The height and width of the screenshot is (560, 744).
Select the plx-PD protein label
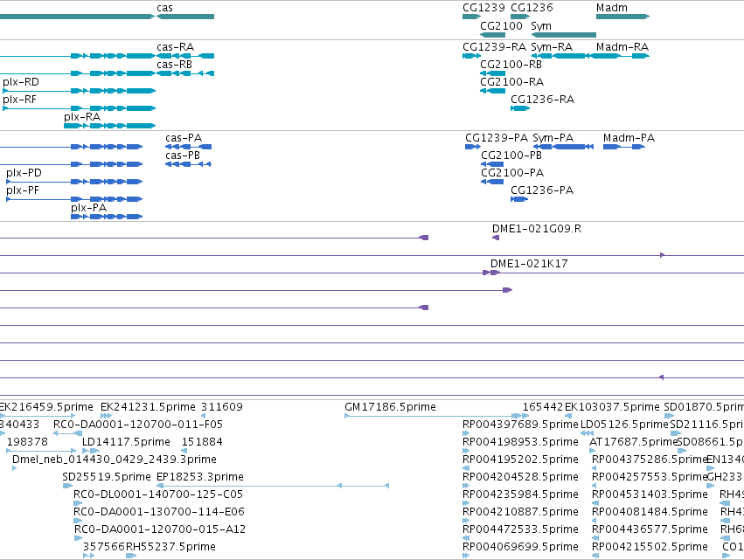point(24,173)
